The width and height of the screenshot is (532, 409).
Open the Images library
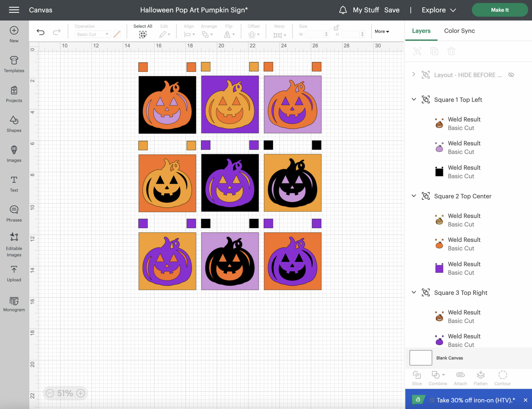coord(14,154)
